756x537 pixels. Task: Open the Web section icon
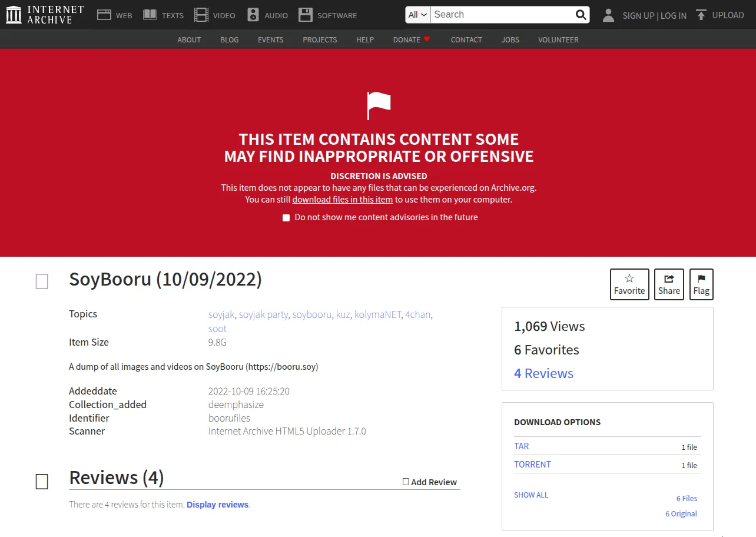(104, 15)
